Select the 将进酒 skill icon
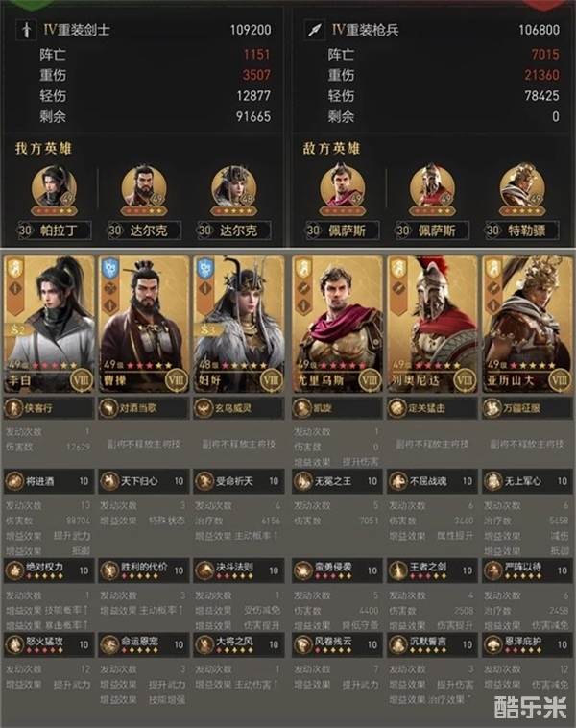Screen dimensions: 576x728 tap(14, 481)
